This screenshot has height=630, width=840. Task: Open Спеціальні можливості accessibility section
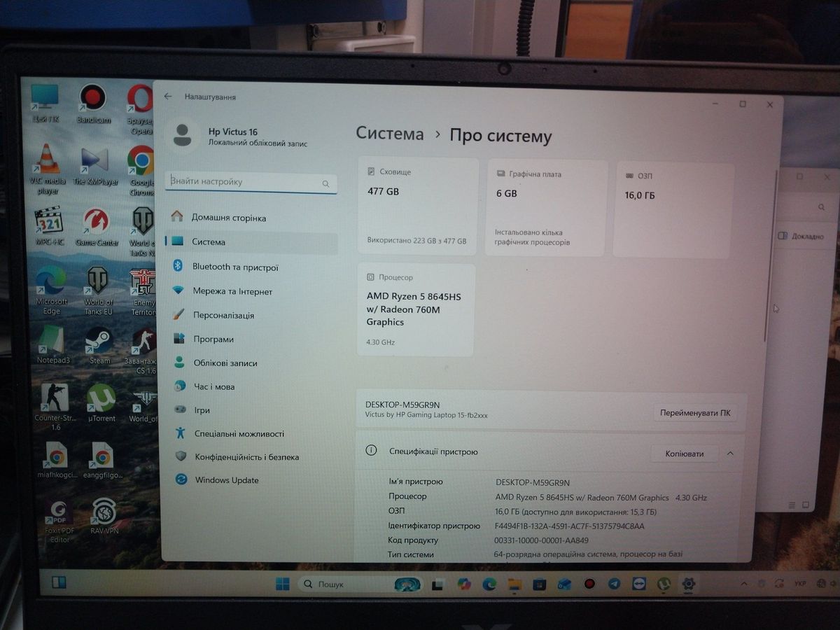click(239, 433)
